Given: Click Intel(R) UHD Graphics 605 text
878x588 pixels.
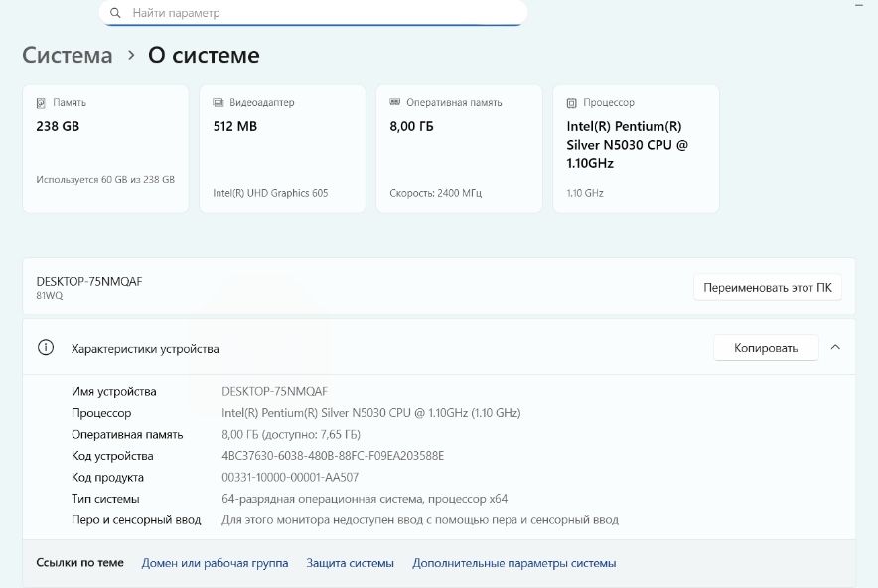Looking at the screenshot, I should (270, 193).
